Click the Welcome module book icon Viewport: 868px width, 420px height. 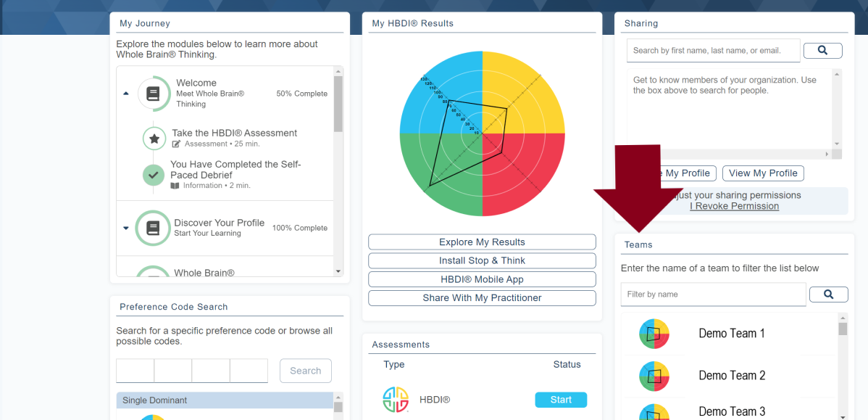click(x=153, y=94)
